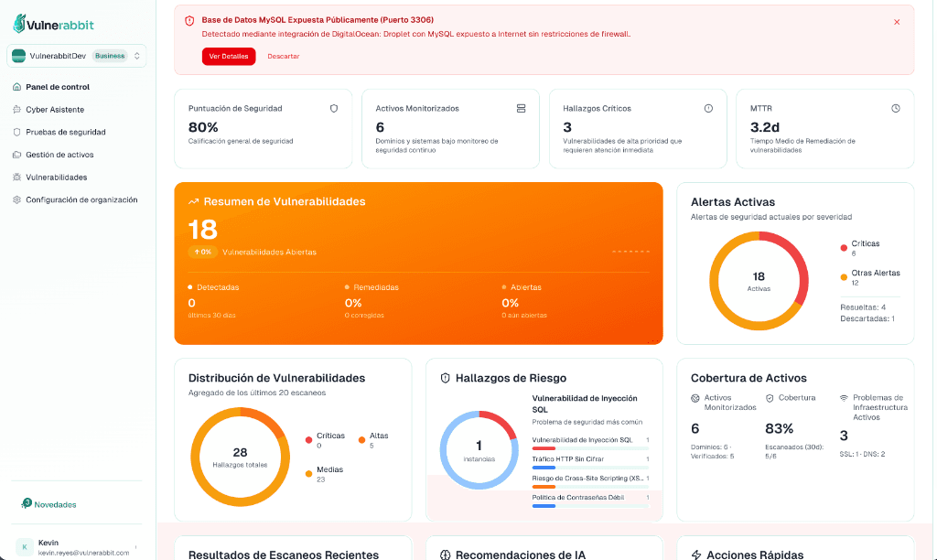Open the VulnerabbitDev organization switcher
The width and height of the screenshot is (937, 560).
coord(77,56)
